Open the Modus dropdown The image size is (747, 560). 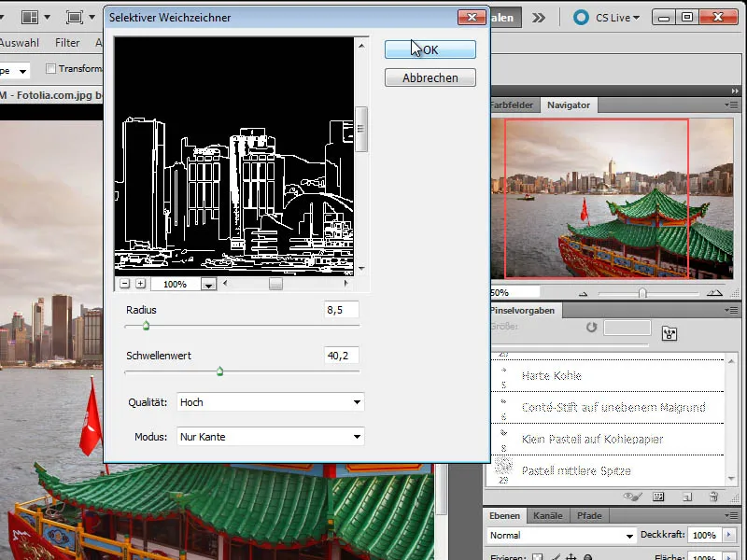(271, 437)
